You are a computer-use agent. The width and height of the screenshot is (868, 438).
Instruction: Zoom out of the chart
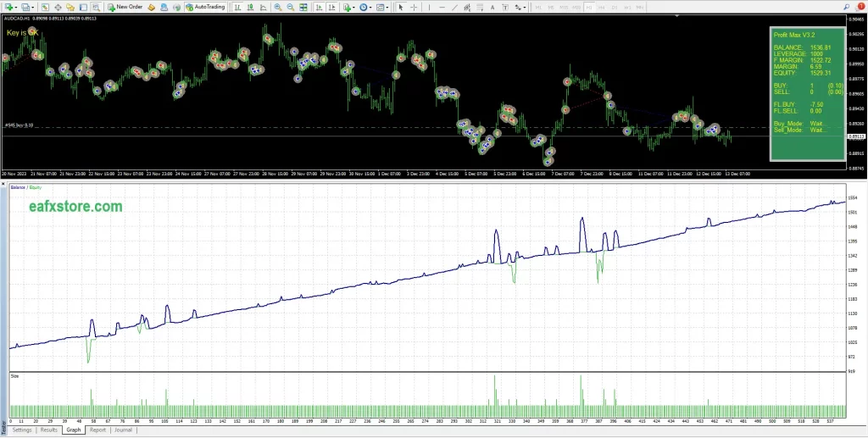pos(291,6)
